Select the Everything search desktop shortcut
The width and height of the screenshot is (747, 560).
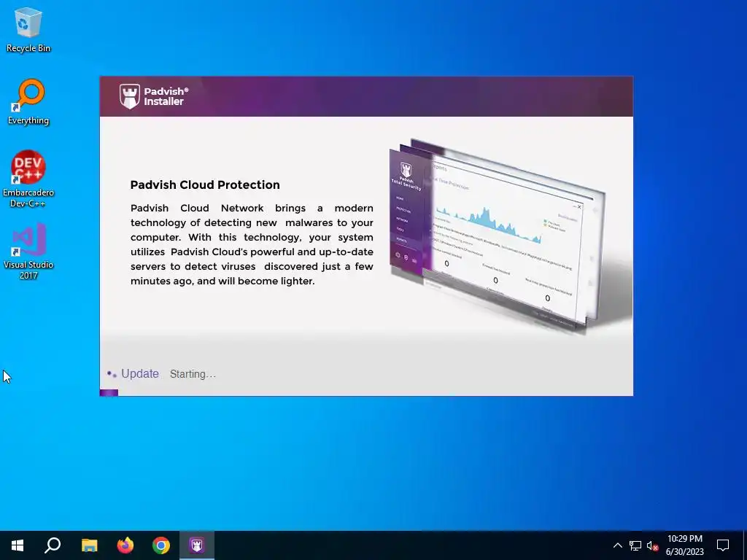tap(28, 102)
